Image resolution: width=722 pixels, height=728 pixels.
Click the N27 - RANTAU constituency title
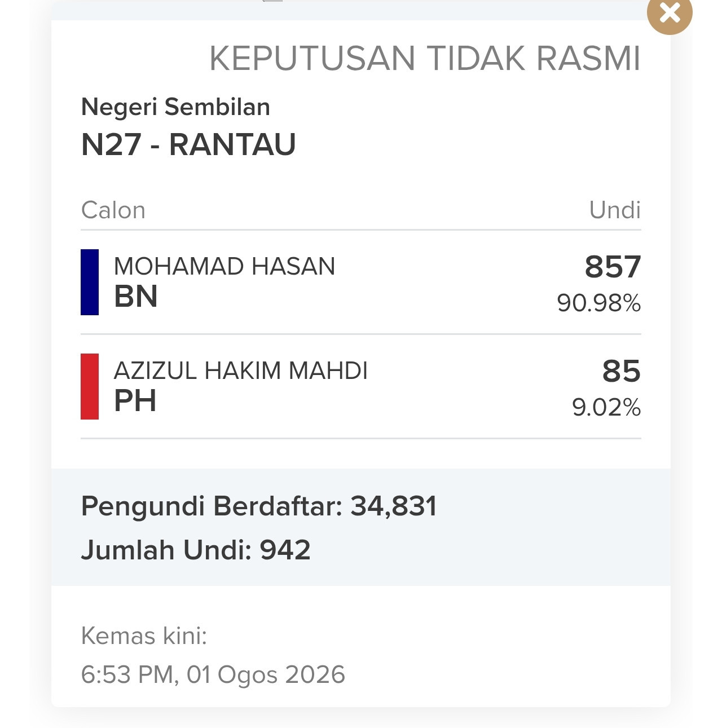[x=188, y=144]
